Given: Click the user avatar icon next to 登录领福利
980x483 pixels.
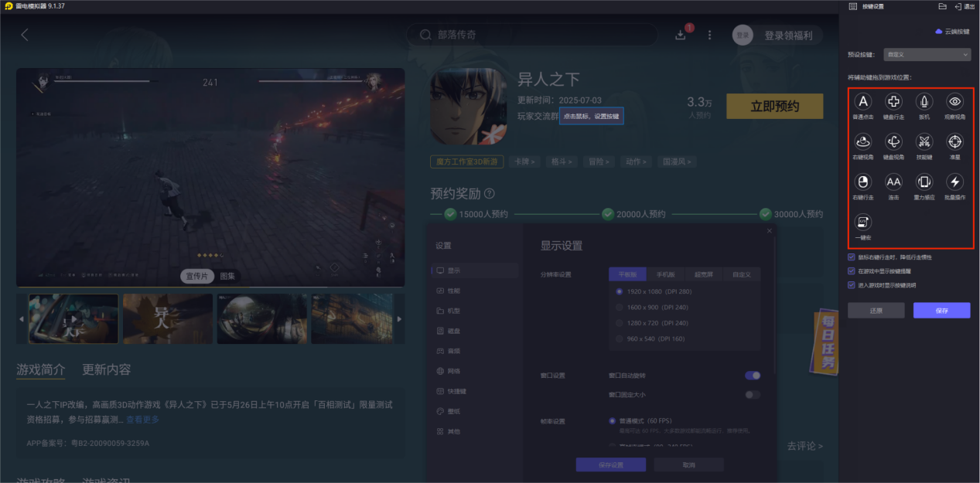Looking at the screenshot, I should click(x=743, y=35).
